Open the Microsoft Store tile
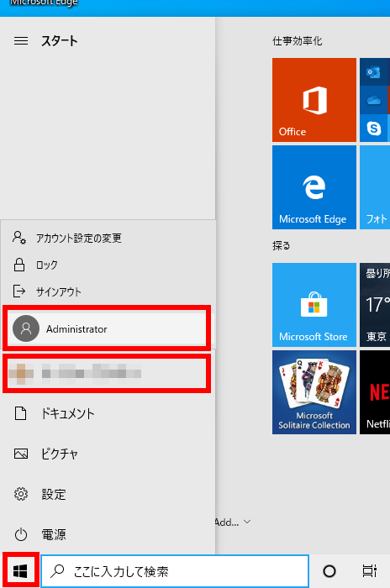The width and height of the screenshot is (390, 588). coord(314,304)
